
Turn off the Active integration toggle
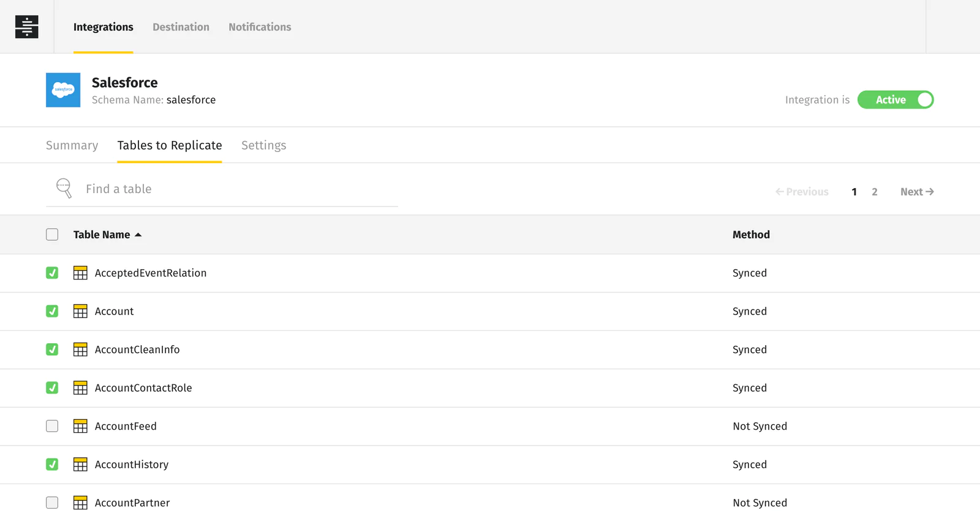pos(895,99)
